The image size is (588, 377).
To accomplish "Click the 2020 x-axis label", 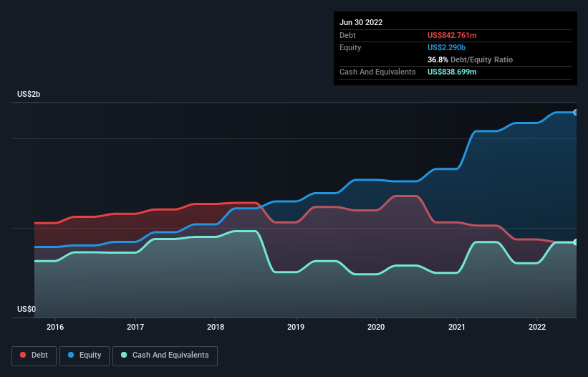I will click(x=376, y=327).
